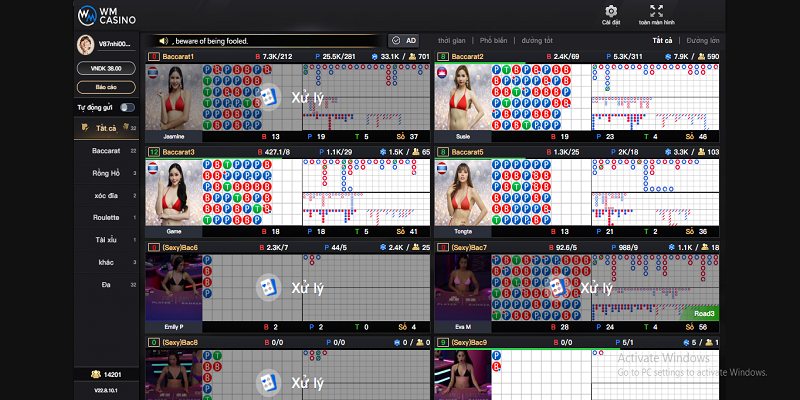Click the players icon beside 103 on Baccarat5
The image size is (800, 400).
[x=702, y=152]
